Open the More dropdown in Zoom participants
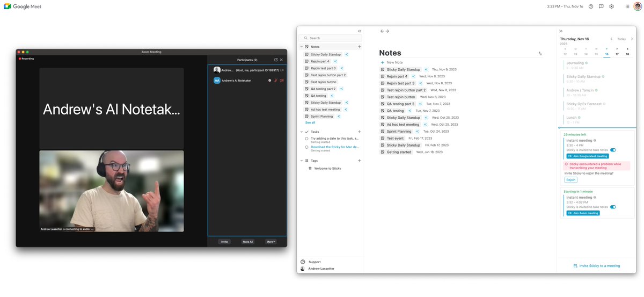The height and width of the screenshot is (297, 644). point(271,242)
